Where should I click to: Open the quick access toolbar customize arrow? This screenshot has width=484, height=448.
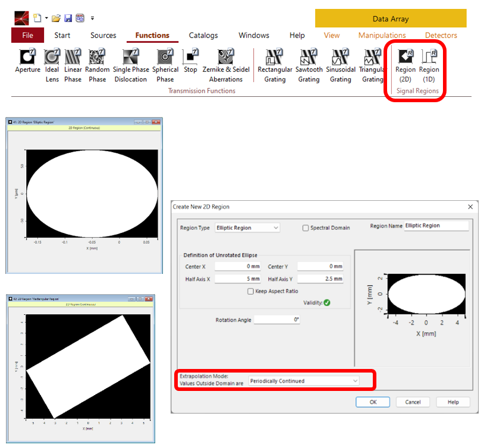93,18
